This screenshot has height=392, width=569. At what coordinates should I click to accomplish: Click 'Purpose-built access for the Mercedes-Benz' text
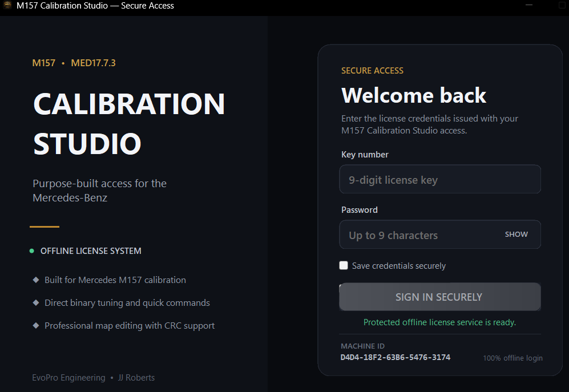click(99, 191)
